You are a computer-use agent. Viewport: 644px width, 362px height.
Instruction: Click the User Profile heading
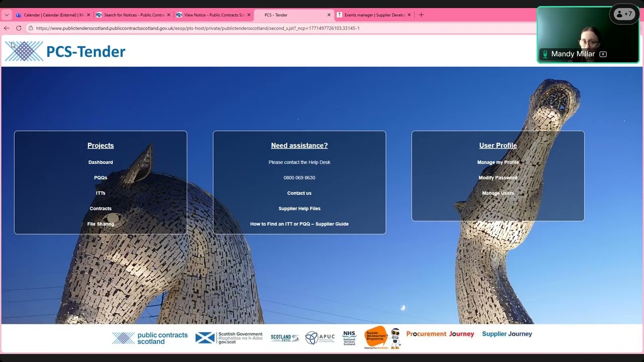click(498, 145)
